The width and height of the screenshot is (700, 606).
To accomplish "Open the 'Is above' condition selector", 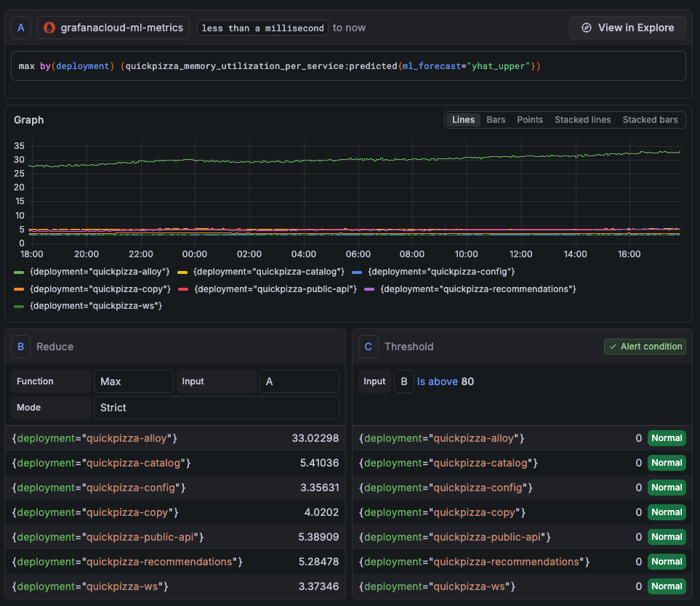I will (438, 381).
